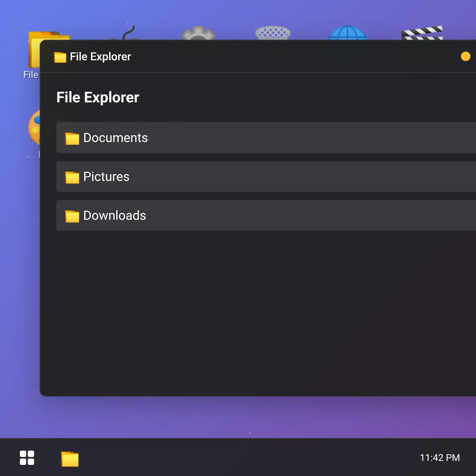
Task: Click the File Explorer title bar text
Action: point(100,57)
